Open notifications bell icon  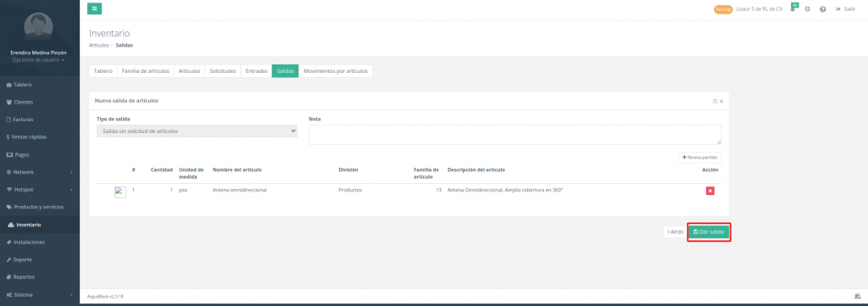point(793,8)
